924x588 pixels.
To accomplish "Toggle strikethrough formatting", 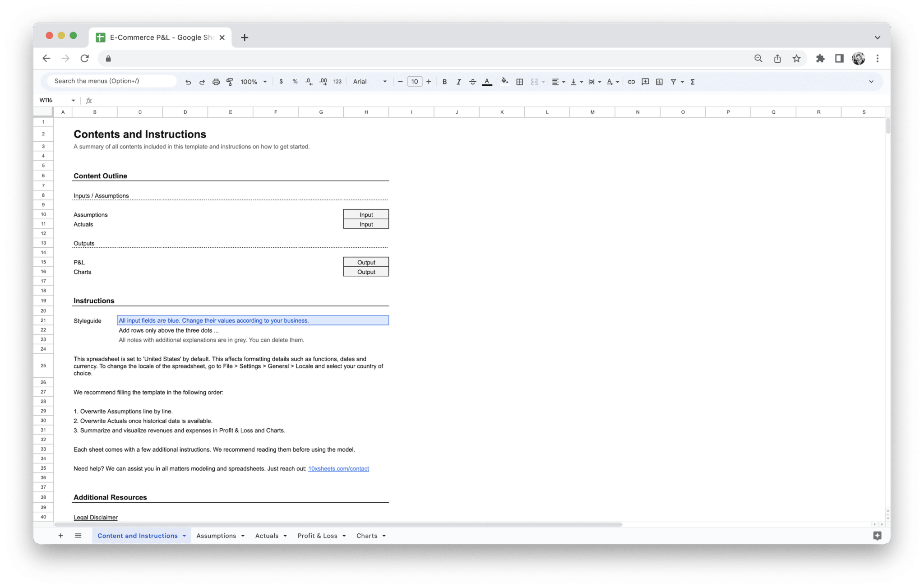I will [x=472, y=82].
